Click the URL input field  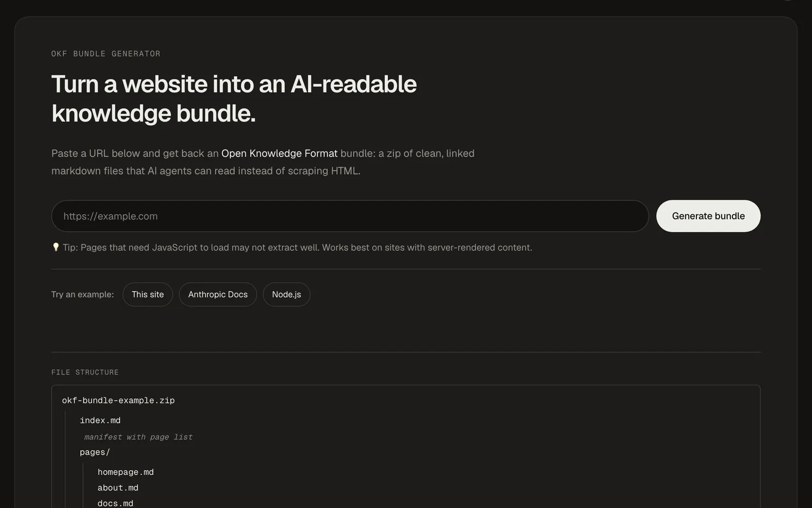click(350, 216)
